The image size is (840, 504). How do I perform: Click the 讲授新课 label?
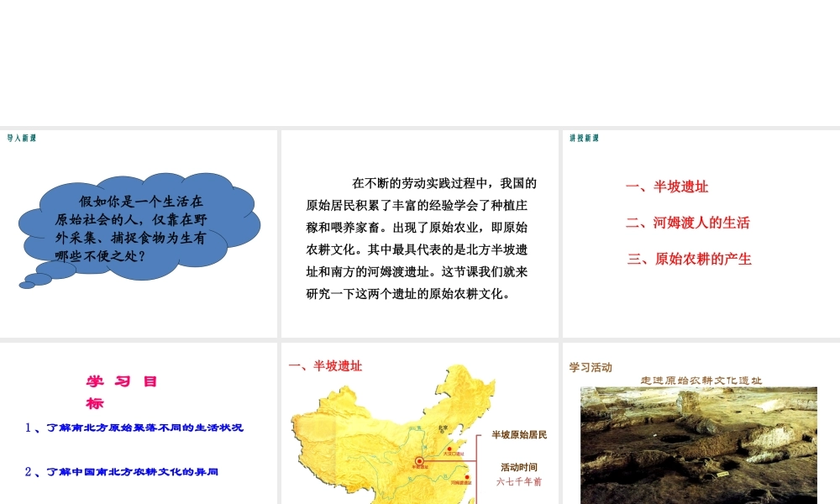pyautogui.click(x=584, y=139)
